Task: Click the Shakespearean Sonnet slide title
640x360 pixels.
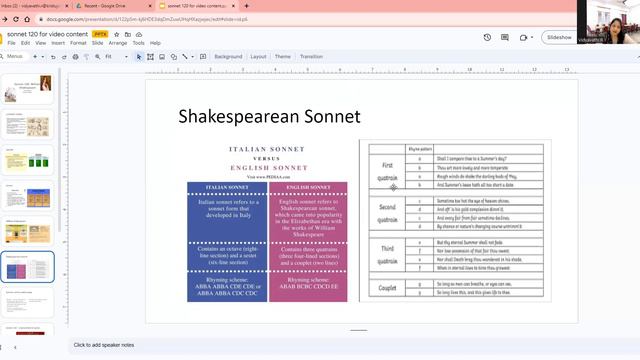Action: point(269,116)
